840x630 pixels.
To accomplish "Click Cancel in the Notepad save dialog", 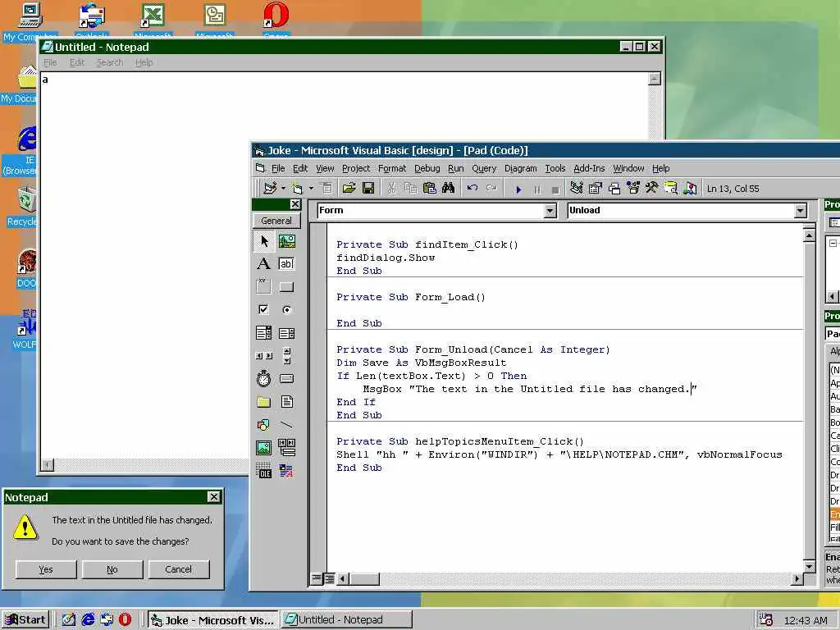I will click(x=178, y=569).
